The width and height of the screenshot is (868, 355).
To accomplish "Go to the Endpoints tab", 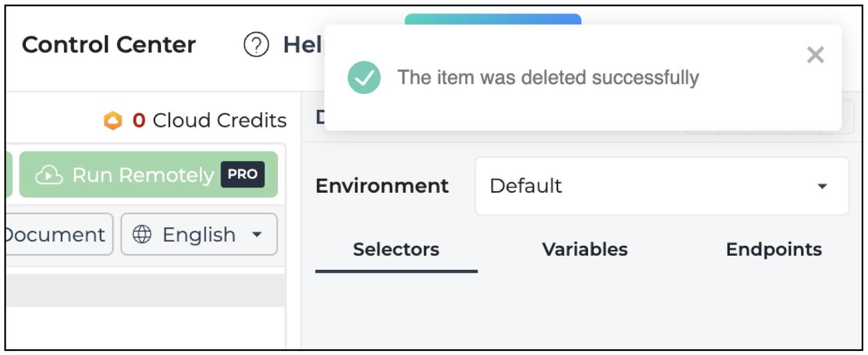I will [x=774, y=250].
